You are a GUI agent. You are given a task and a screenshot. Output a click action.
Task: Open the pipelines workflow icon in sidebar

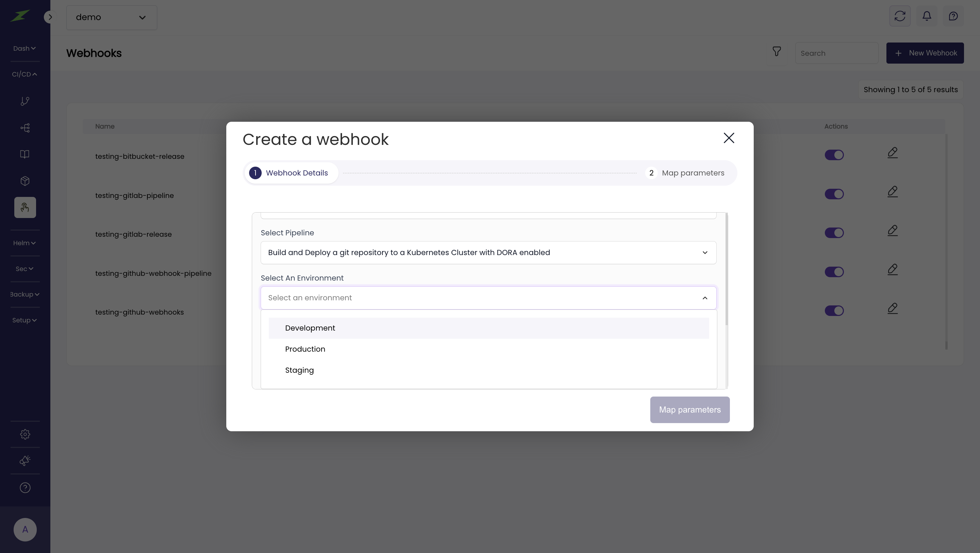(25, 128)
